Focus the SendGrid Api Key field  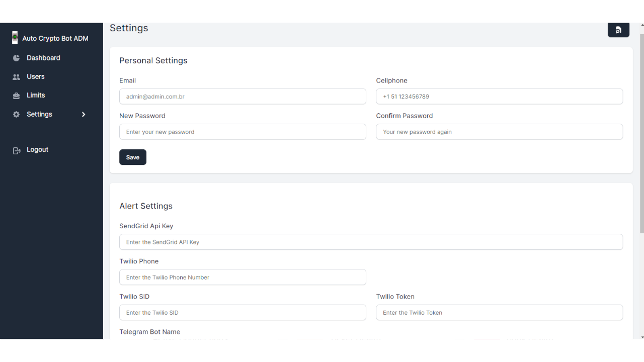coord(371,242)
